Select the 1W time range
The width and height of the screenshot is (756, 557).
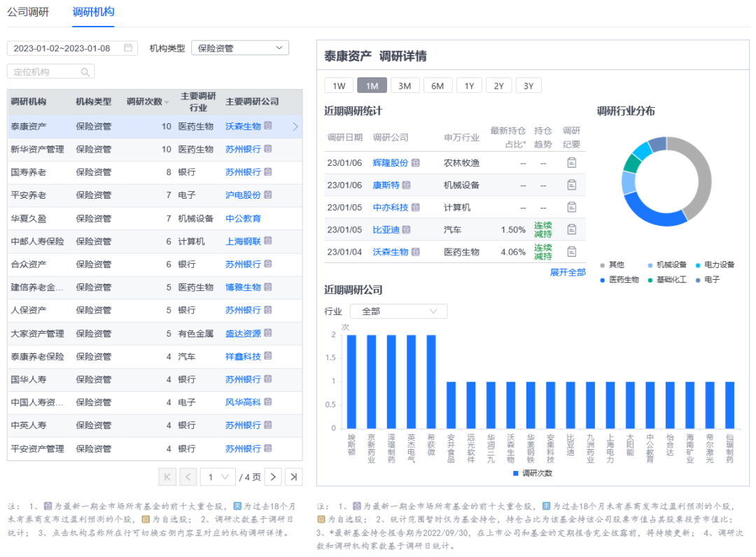[x=339, y=86]
